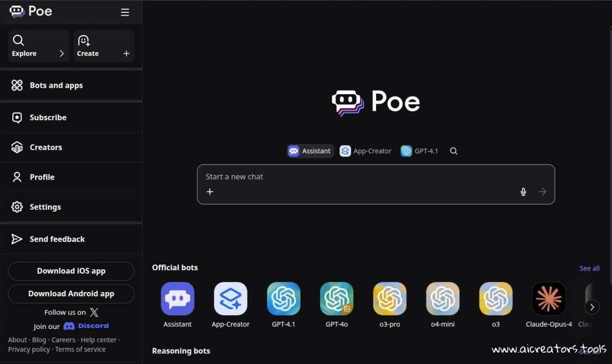This screenshot has width=612, height=364.
Task: Click the plus icon to attach a file
Action: (x=209, y=192)
